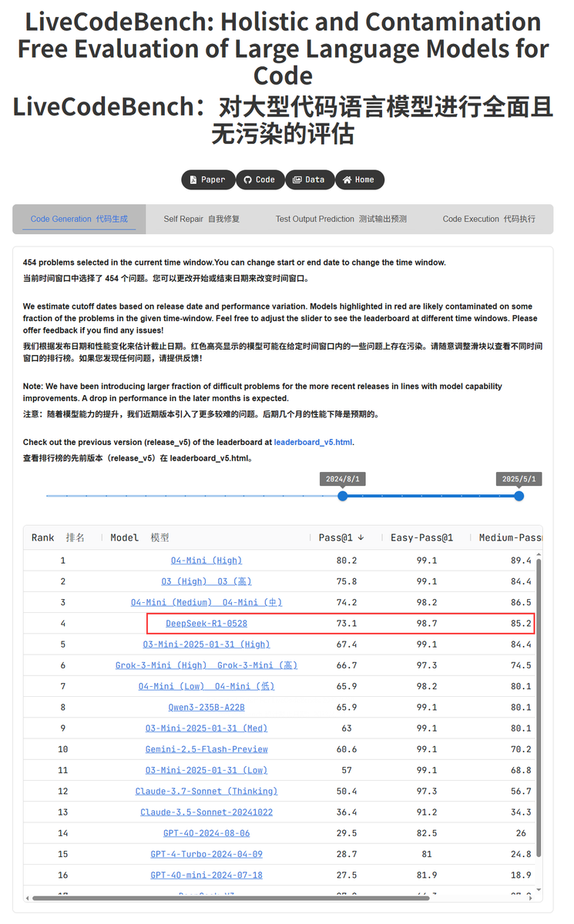Image resolution: width=574 pixels, height=924 pixels.
Task: Open the Qwen3-235B-A22B model link
Action: coord(206,707)
